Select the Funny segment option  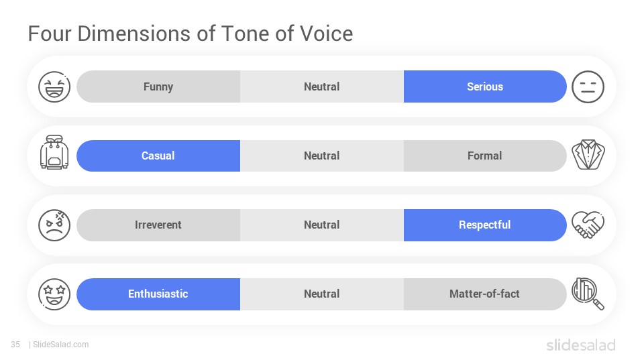(x=158, y=86)
